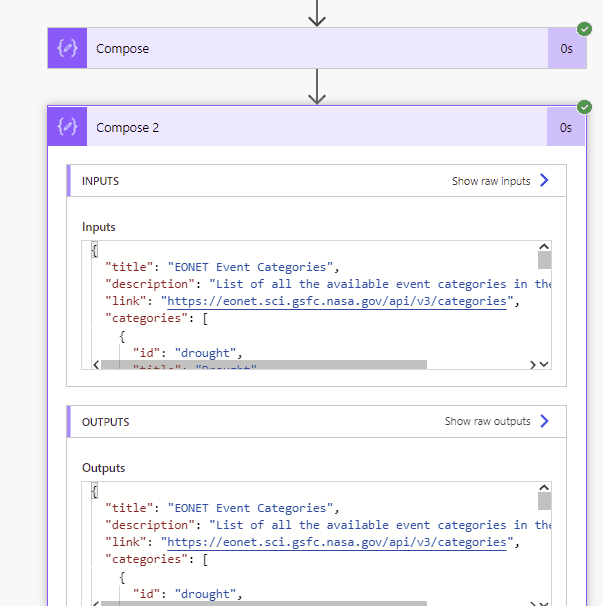This screenshot has width=603, height=606.
Task: Collapse the Compose 2 action header
Action: point(316,127)
